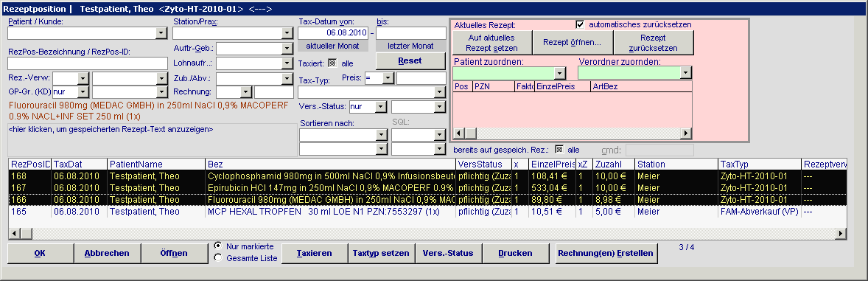Click the ArtBez column header in Rezept list
This screenshot has height=281, width=868.
641,86
